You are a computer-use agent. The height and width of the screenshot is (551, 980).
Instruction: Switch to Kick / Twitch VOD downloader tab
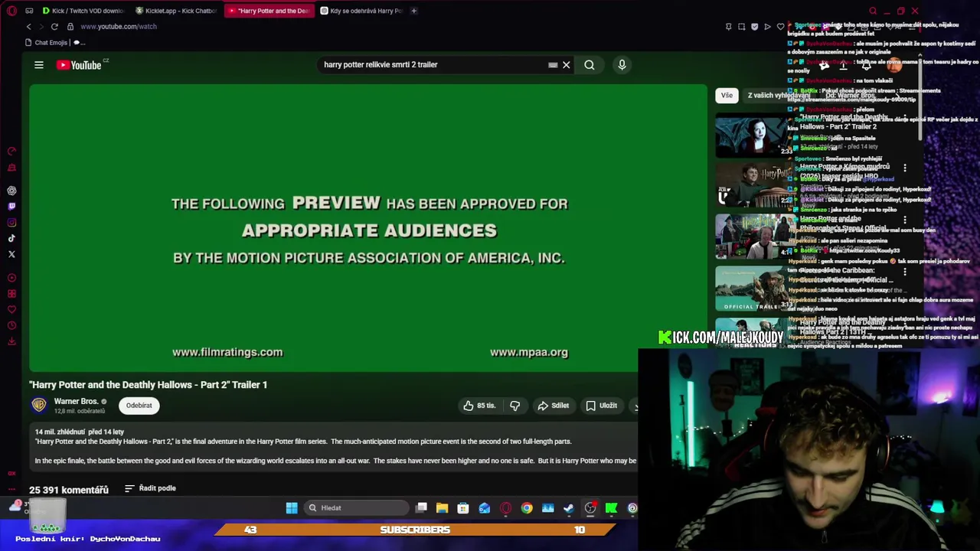coord(83,11)
